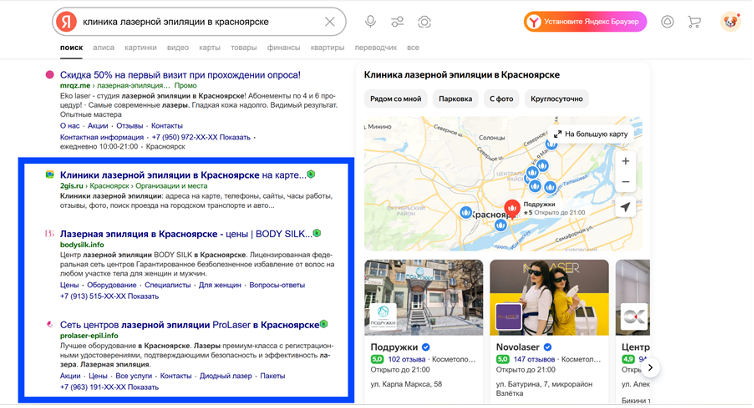
Task: Open Подружки clinic photo
Action: (x=424, y=298)
